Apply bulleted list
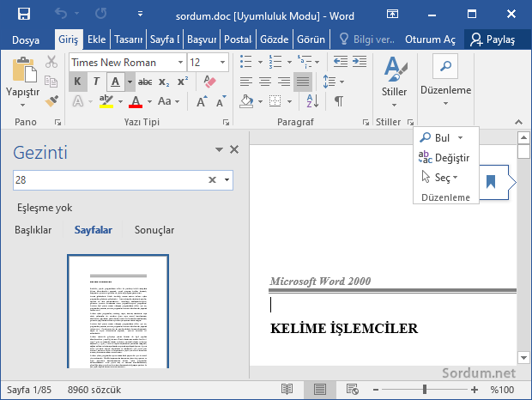The height and width of the screenshot is (400, 532). coord(245,62)
